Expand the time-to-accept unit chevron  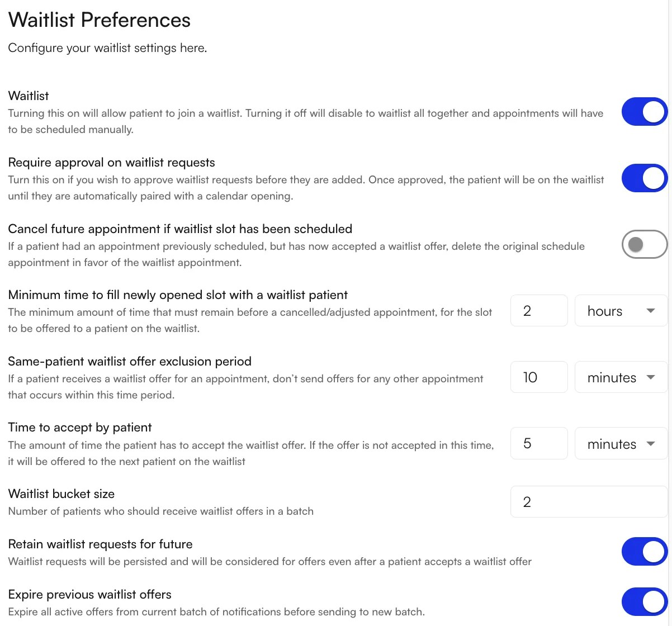click(651, 443)
